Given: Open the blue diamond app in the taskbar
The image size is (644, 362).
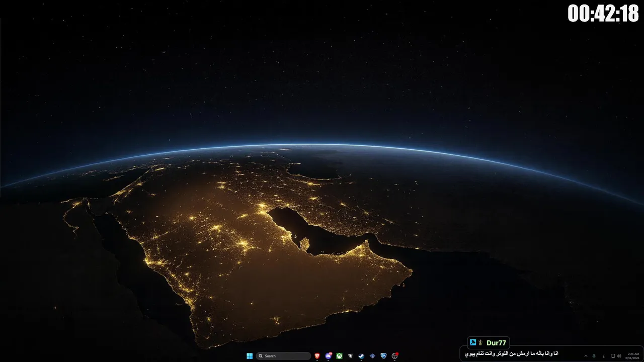Looking at the screenshot, I should 372,356.
